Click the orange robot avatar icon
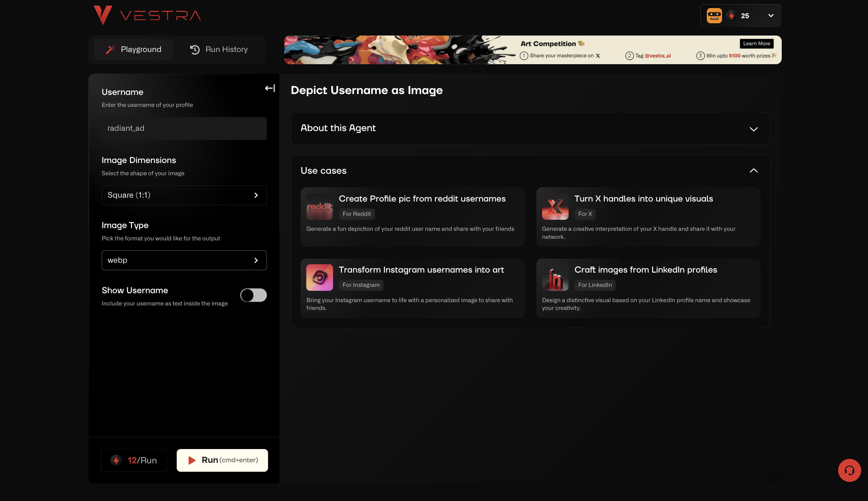Image resolution: width=868 pixels, height=501 pixels. pyautogui.click(x=714, y=16)
